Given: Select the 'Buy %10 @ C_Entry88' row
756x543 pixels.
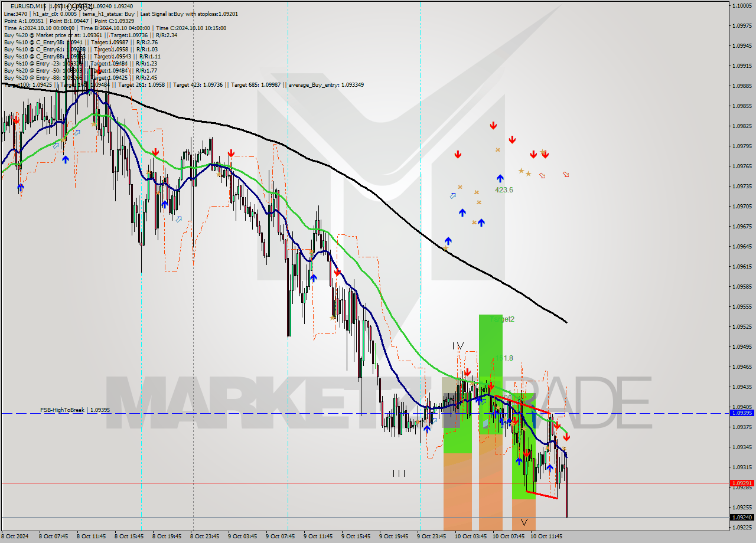Looking at the screenshot, I should (x=82, y=56).
